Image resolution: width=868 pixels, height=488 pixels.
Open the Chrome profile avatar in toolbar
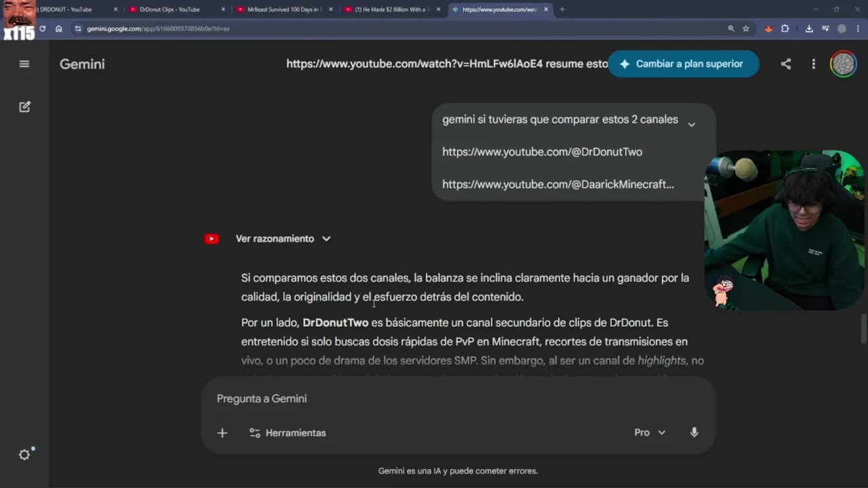tap(842, 28)
